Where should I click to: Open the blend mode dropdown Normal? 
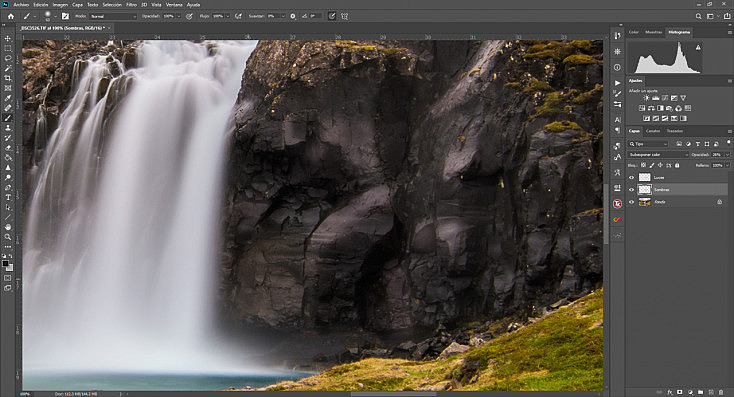pyautogui.click(x=113, y=16)
